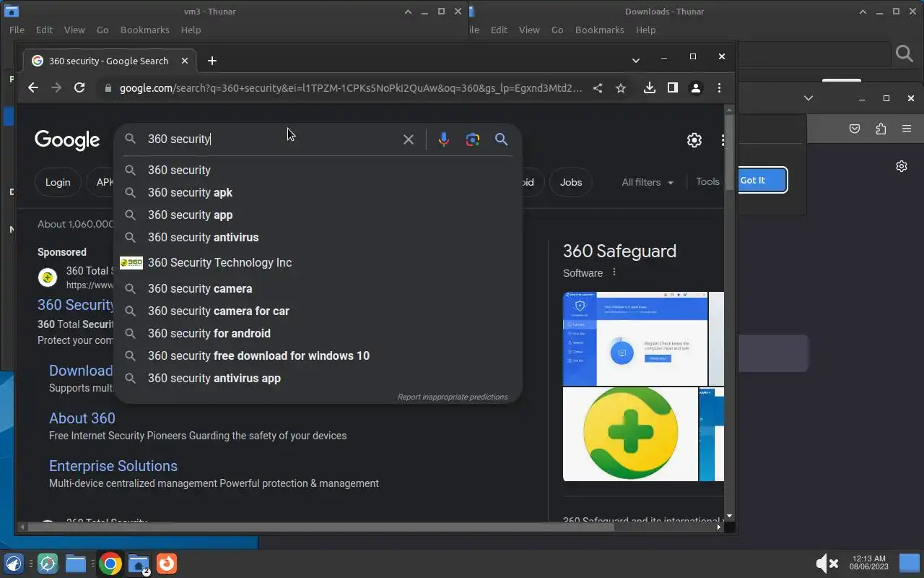This screenshot has height=578, width=924.
Task: Start voice search with microphone
Action: pyautogui.click(x=443, y=139)
